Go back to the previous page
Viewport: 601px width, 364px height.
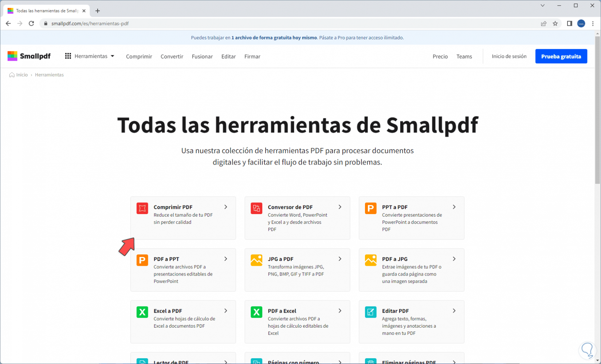pos(8,23)
